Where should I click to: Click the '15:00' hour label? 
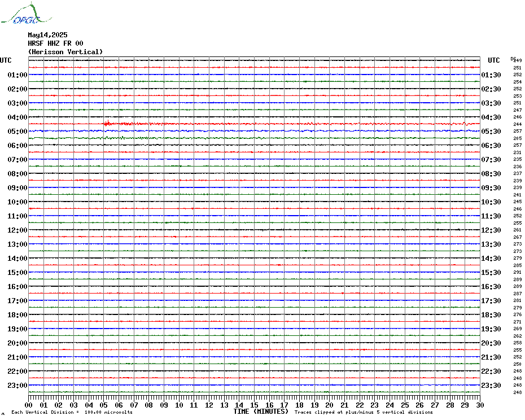click(17, 272)
